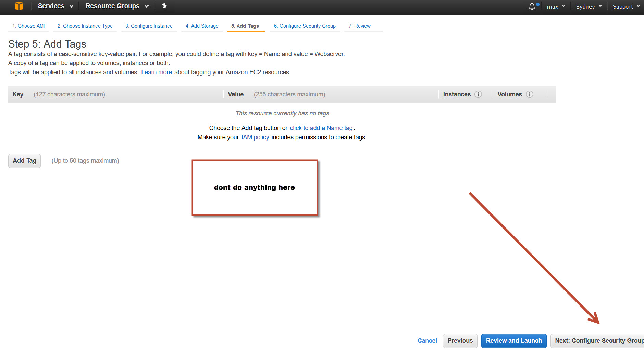Jump to the Review step tab

coord(359,26)
